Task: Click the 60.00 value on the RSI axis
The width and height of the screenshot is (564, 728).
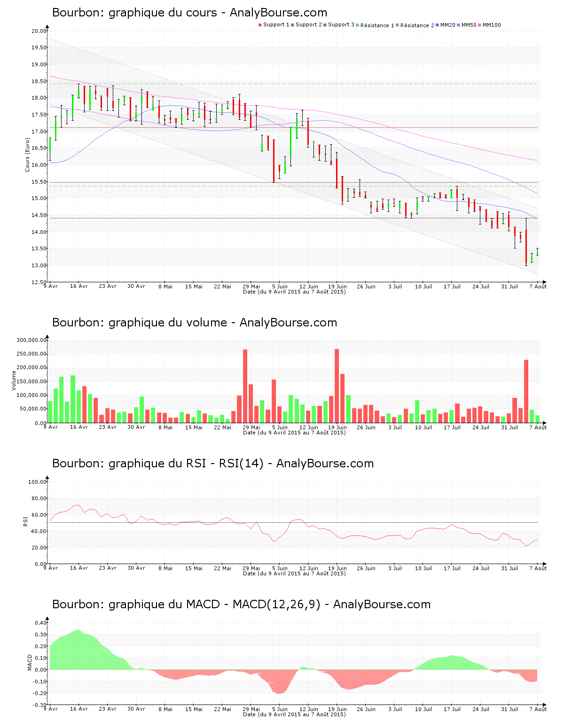Action: click(39, 515)
